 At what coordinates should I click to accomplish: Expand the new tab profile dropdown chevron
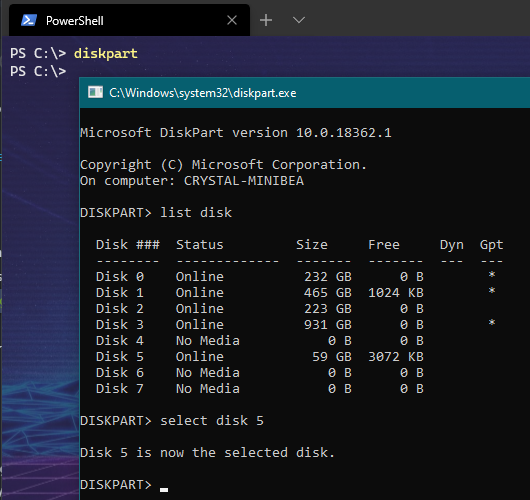[x=299, y=20]
